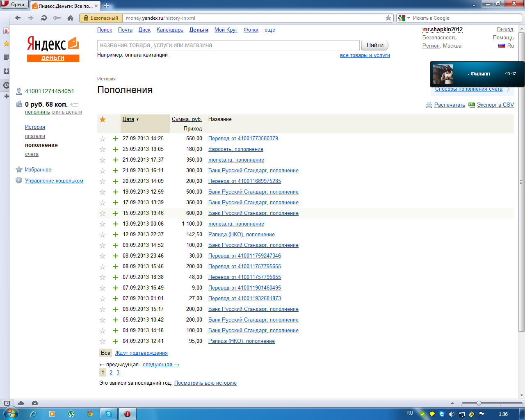
Task: Open Opera history clock panel in sidebar
Action: [6, 85]
